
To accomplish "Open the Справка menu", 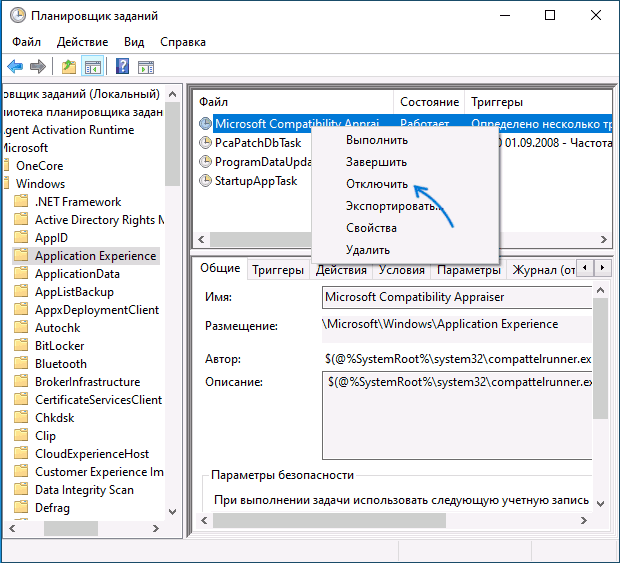I will click(x=183, y=42).
